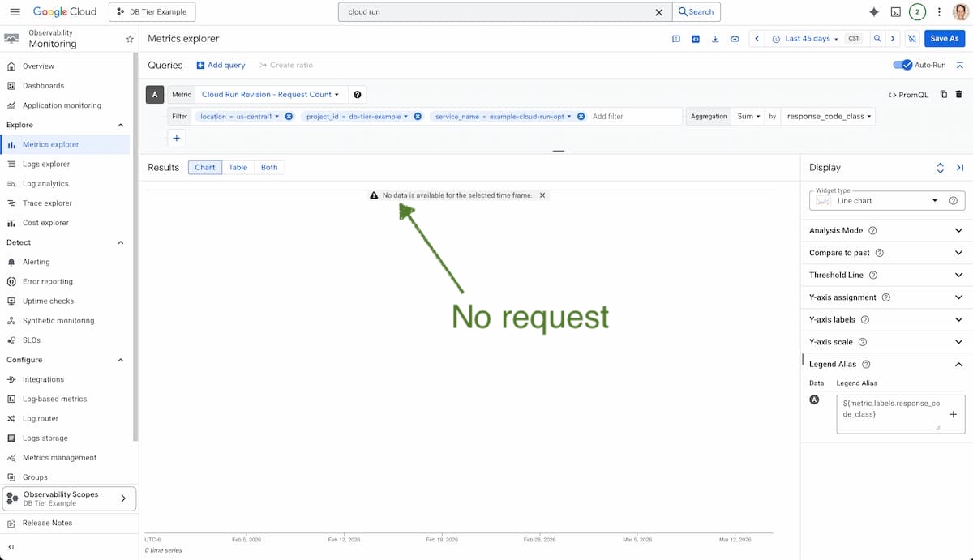Open the Last 45 days time range dropdown
973x560 pixels.
pyautogui.click(x=805, y=39)
